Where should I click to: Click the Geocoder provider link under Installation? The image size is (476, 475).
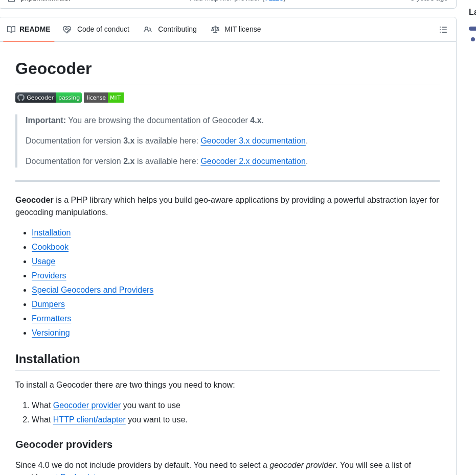tap(87, 405)
